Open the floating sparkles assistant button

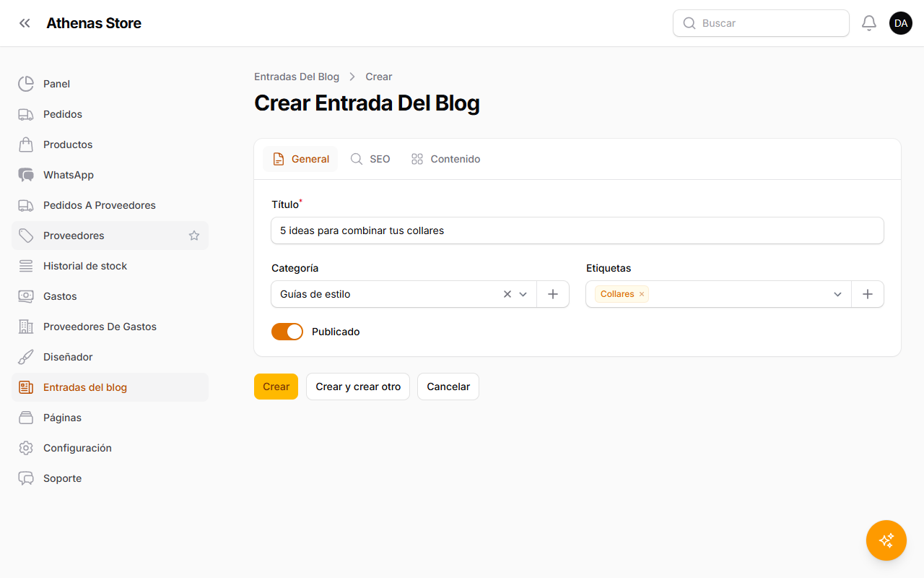click(886, 540)
